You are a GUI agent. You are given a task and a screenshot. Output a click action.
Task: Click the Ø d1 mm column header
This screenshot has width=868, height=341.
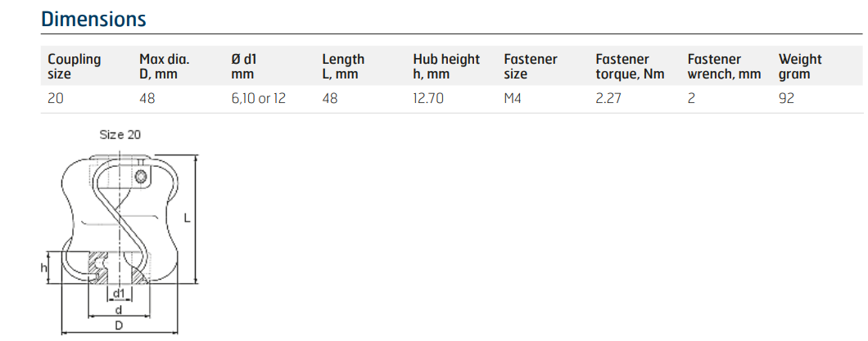243,66
